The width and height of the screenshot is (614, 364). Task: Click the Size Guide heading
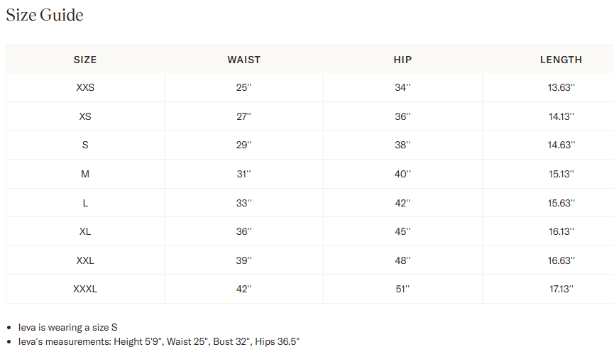[45, 15]
